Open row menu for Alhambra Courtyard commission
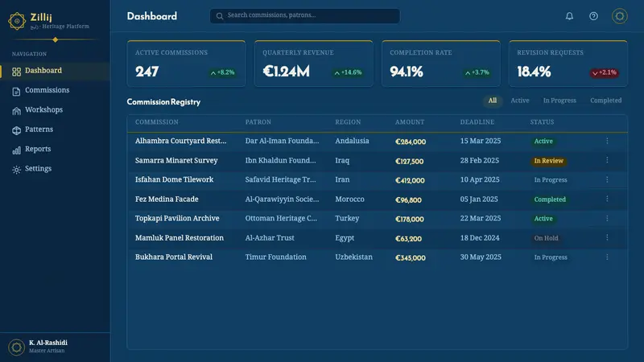644x362 pixels. (x=607, y=141)
